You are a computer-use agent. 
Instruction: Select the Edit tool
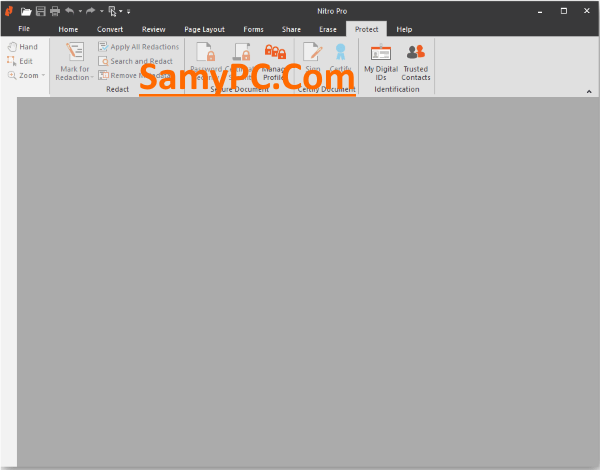pyautogui.click(x=20, y=61)
